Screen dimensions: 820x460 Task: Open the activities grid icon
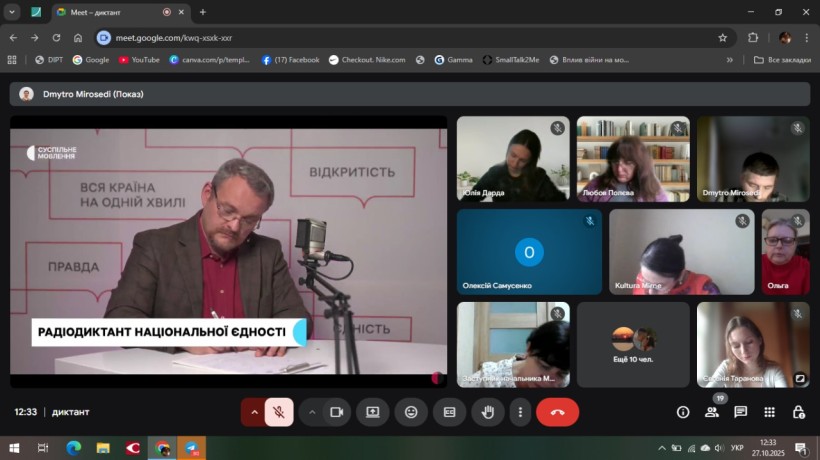(769, 412)
